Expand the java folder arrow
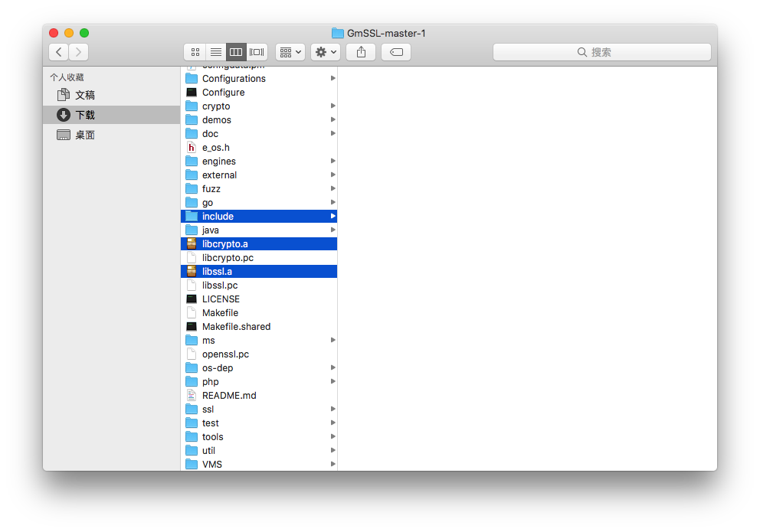This screenshot has height=532, width=760. coord(333,230)
